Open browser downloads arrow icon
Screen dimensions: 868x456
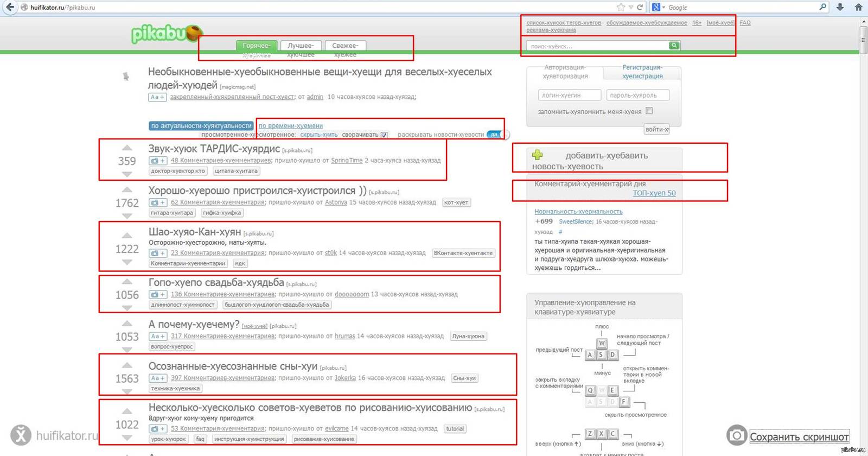tap(840, 7)
